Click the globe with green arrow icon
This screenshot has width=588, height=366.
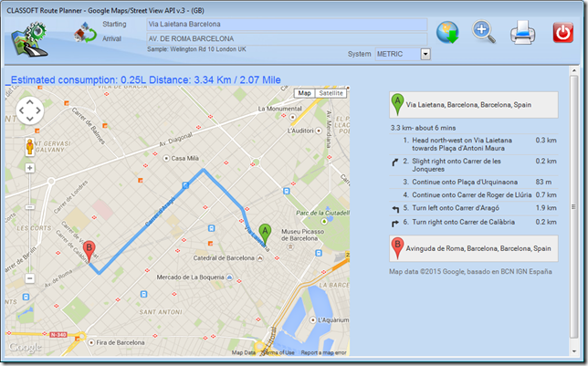[447, 32]
